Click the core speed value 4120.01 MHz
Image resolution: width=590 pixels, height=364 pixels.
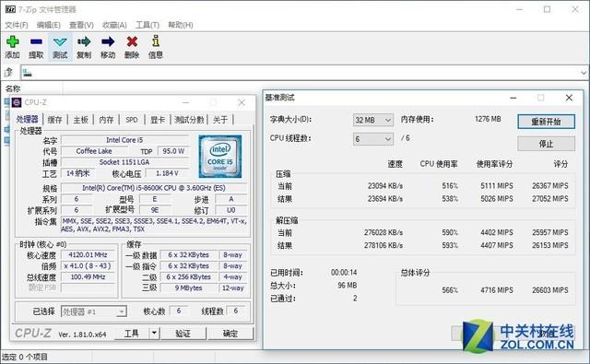pos(88,255)
